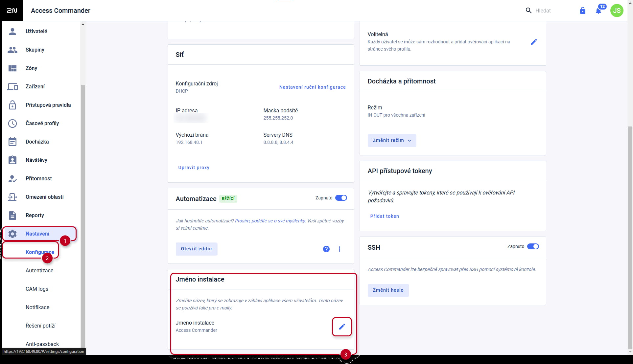Edit Jméno instalace with pencil icon
The image size is (633, 364).
pos(342,327)
